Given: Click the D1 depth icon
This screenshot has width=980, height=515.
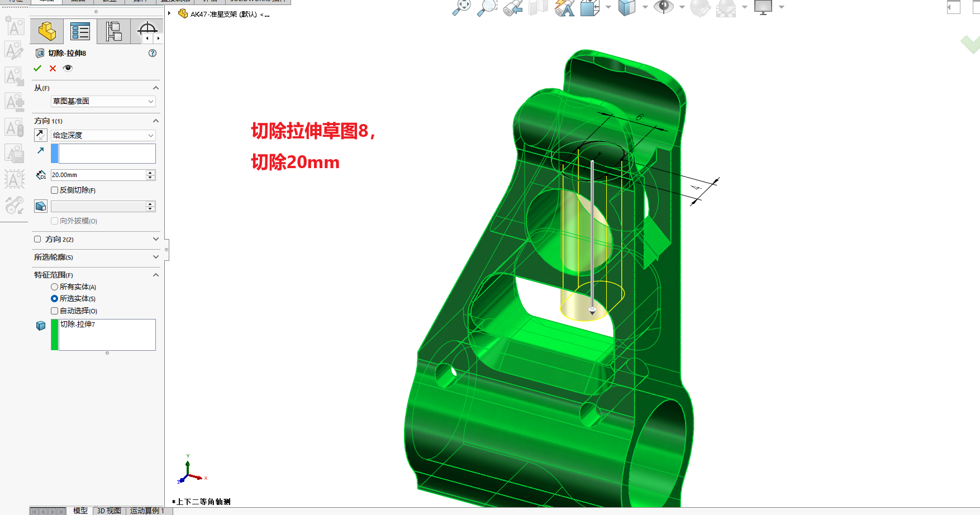Looking at the screenshot, I should [41, 175].
